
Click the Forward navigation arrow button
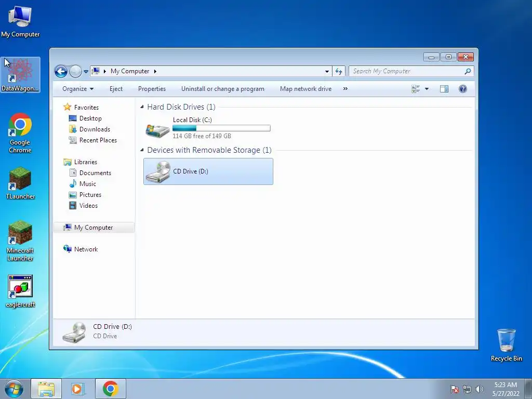[75, 72]
